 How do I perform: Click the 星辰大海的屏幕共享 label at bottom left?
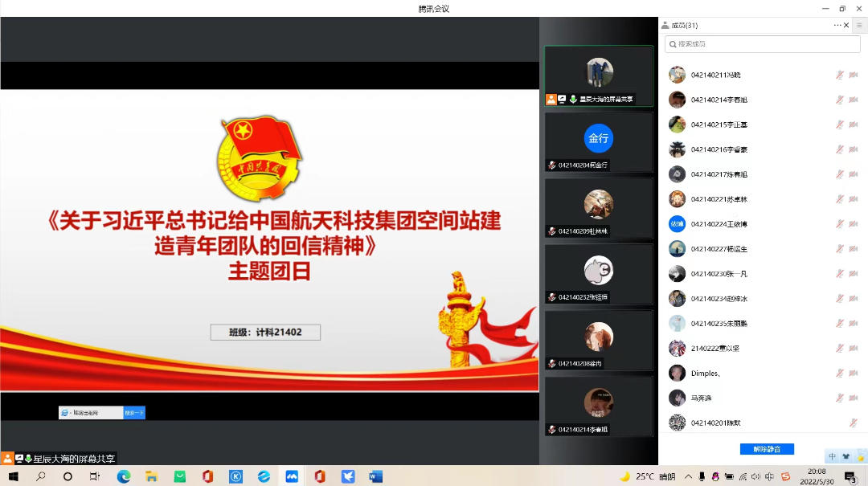74,459
